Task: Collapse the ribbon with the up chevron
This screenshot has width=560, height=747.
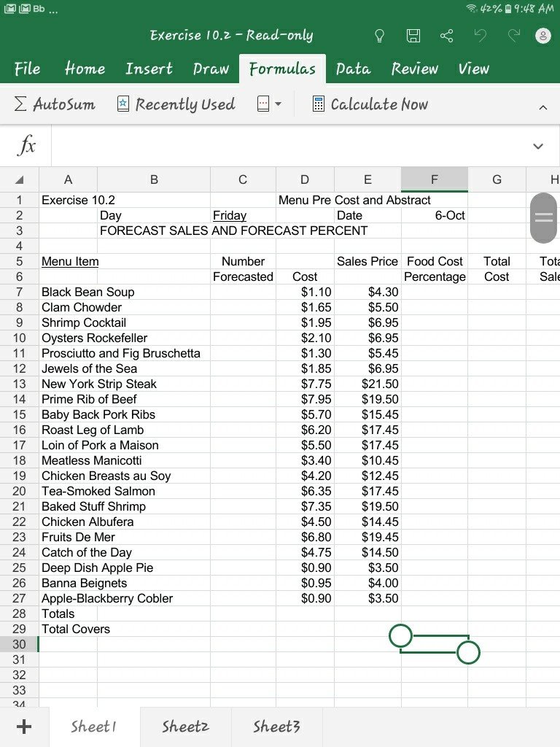Action: coord(542,108)
